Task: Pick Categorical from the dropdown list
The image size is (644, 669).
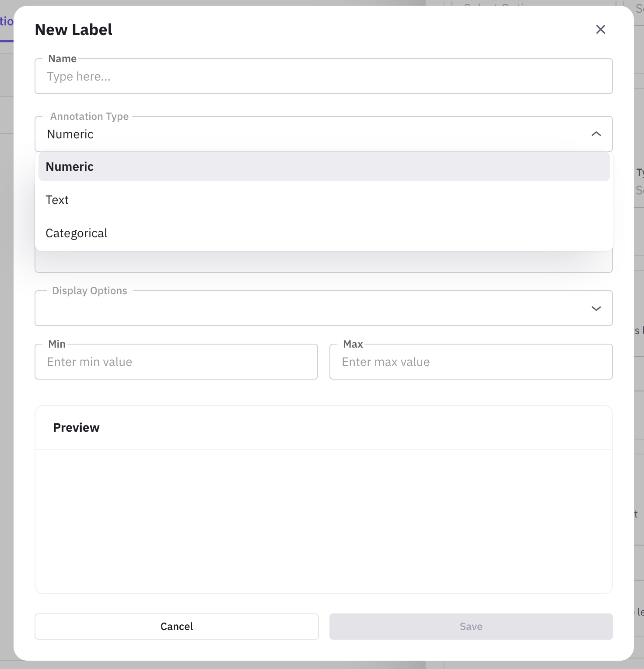Action: [324, 233]
